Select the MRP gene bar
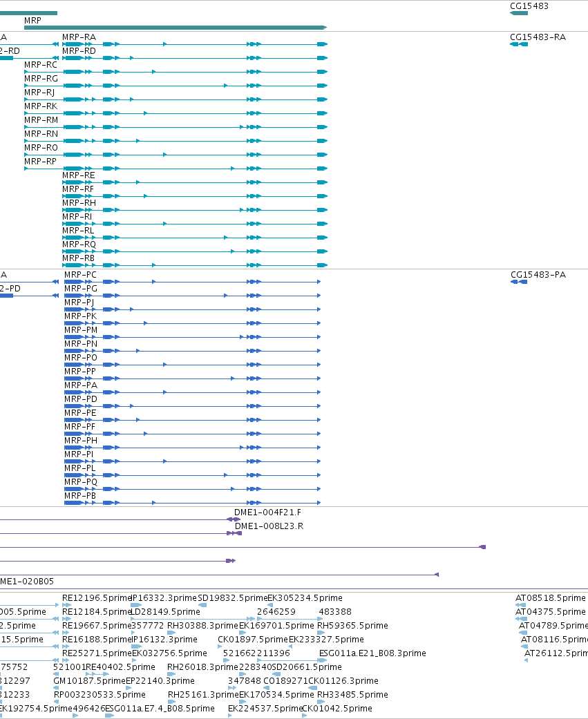Image resolution: width=588 pixels, height=719 pixels. click(176, 28)
